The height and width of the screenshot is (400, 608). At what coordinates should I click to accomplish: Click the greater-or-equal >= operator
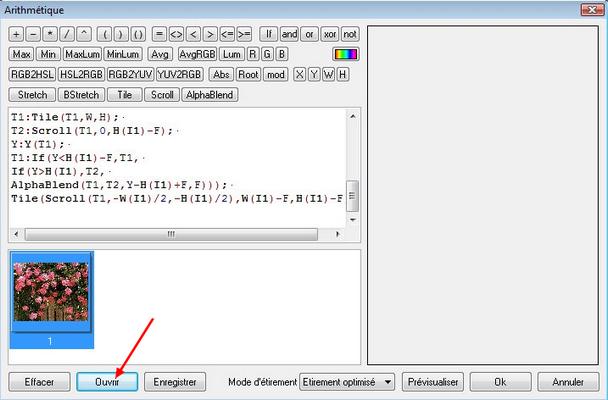click(x=241, y=33)
